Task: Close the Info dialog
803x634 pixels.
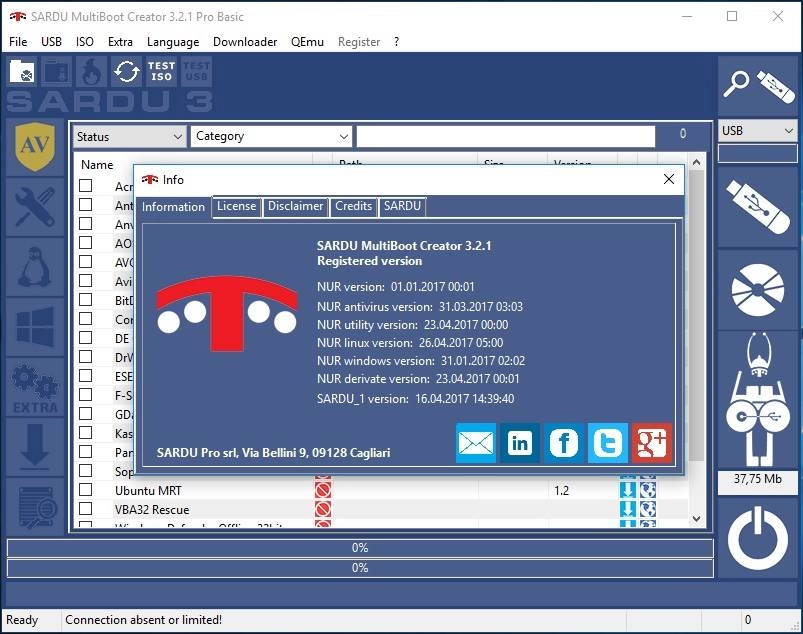Action: point(669,179)
